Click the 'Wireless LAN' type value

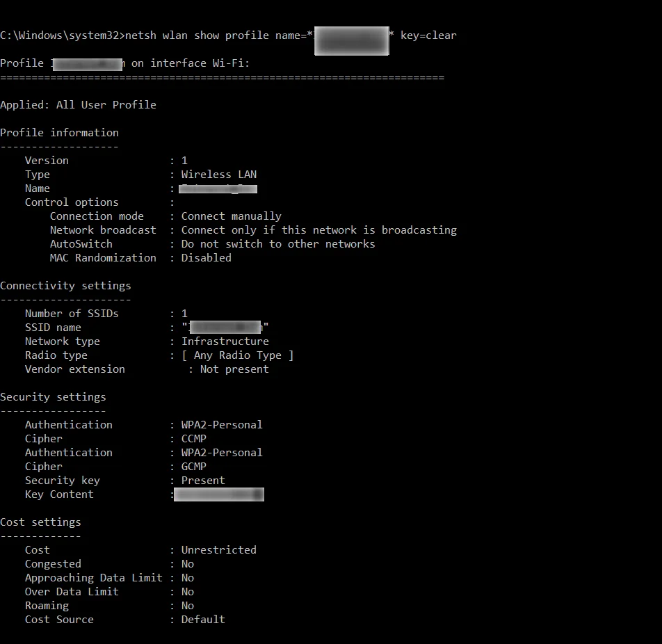coord(218,175)
